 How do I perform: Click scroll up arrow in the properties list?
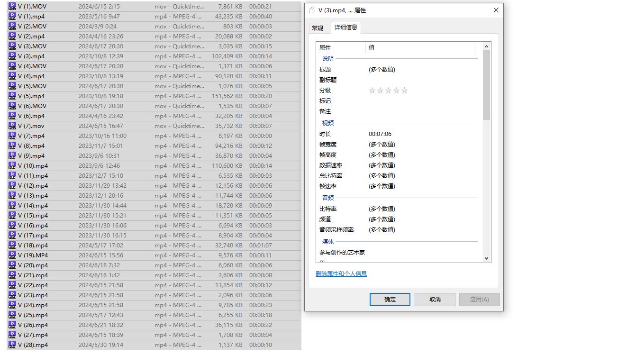click(x=486, y=46)
